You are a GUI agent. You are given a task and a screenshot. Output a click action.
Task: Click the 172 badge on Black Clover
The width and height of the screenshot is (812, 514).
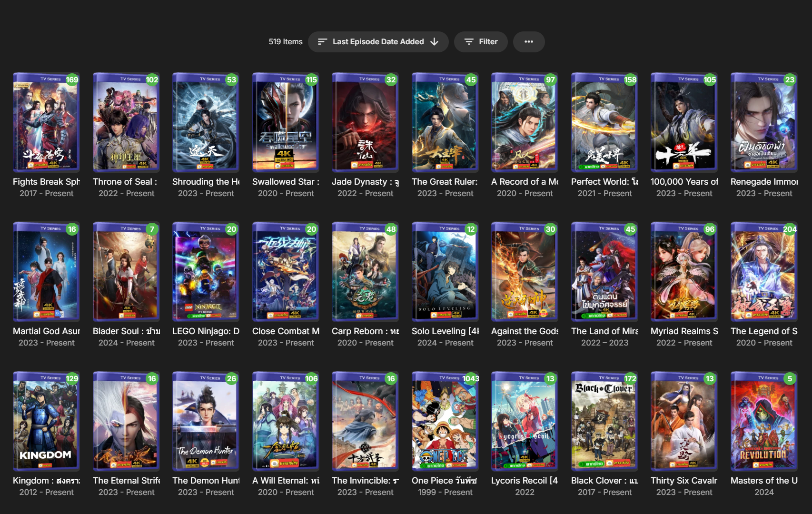point(630,379)
